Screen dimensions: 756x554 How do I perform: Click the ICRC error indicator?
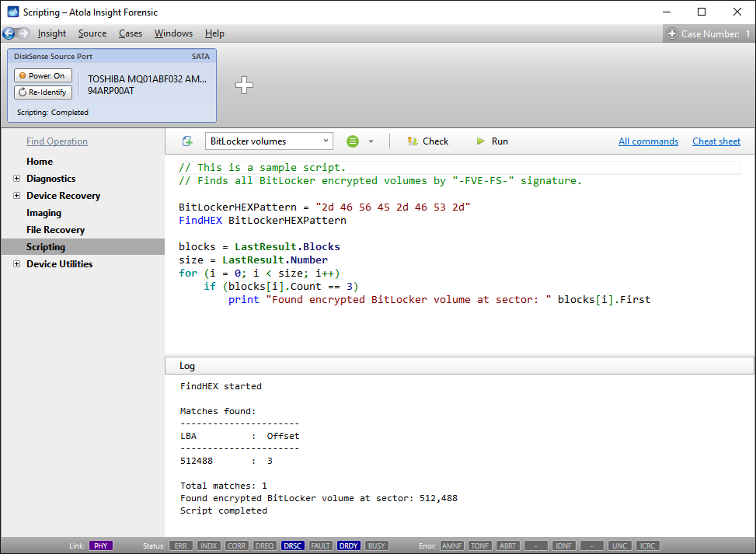tap(647, 545)
